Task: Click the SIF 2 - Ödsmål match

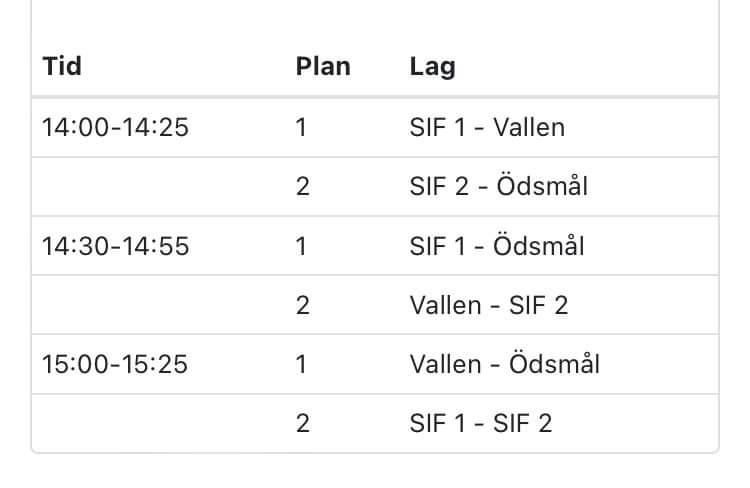Action: pyautogui.click(x=498, y=186)
